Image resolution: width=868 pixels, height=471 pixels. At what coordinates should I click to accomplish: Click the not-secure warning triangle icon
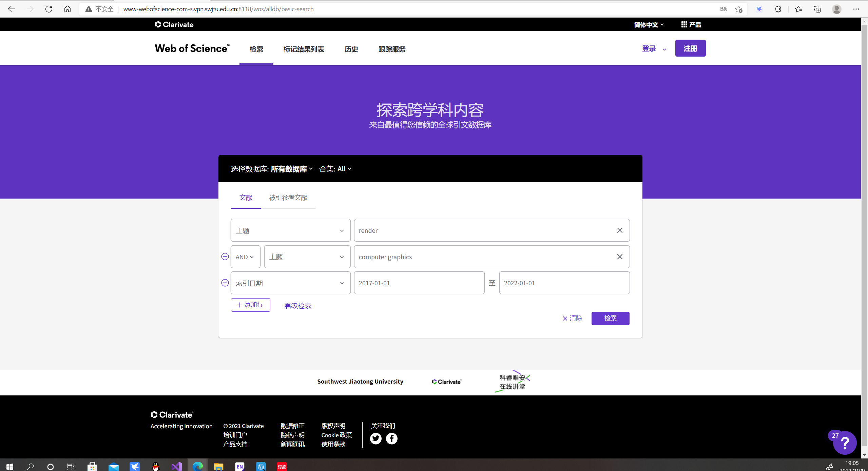[x=89, y=9]
